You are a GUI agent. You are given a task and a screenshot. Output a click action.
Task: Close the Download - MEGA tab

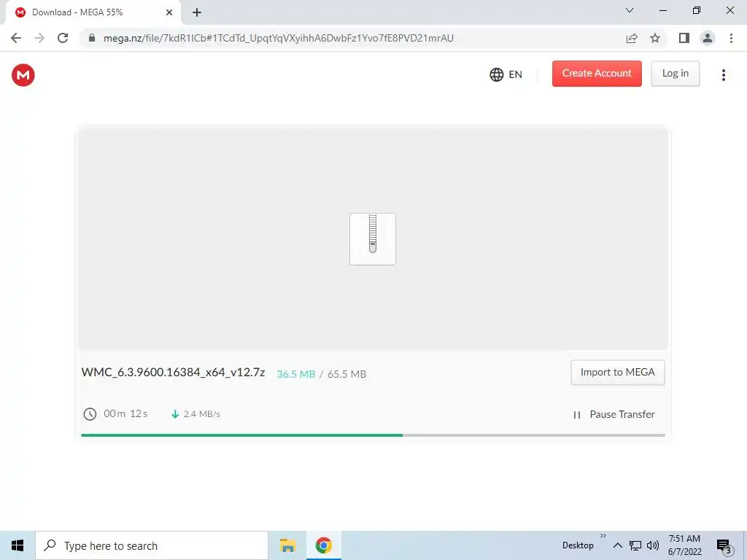click(169, 12)
